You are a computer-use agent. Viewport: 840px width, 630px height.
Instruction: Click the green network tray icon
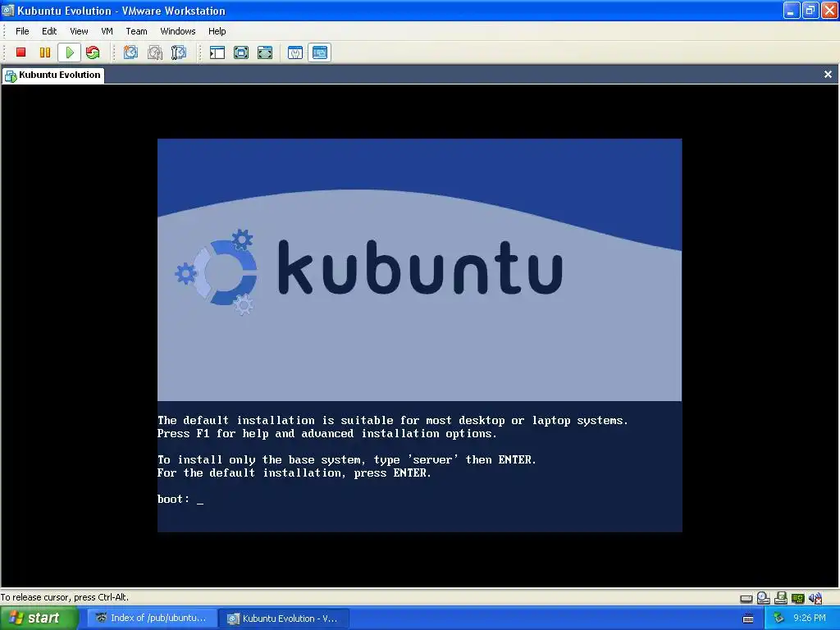pyautogui.click(x=778, y=619)
